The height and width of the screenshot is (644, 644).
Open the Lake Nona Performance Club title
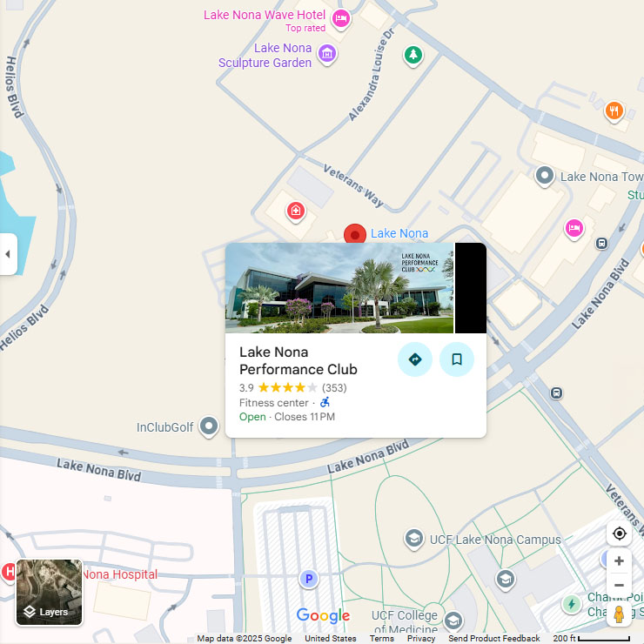[299, 360]
